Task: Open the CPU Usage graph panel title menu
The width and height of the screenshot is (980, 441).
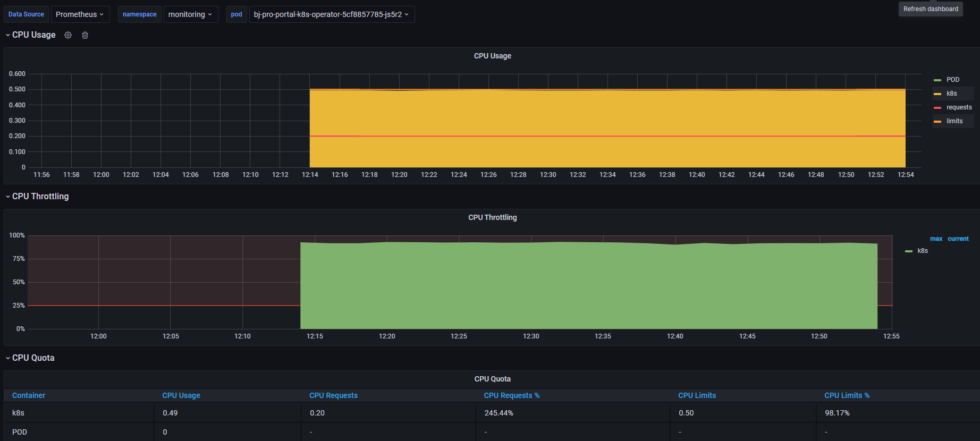Action: tap(493, 56)
